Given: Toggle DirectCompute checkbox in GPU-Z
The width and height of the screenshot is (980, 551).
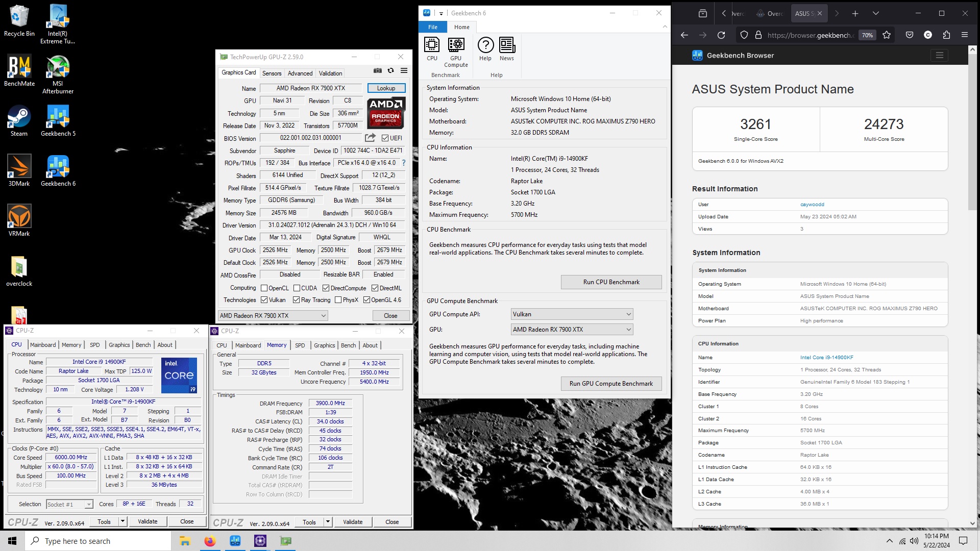Looking at the screenshot, I should [326, 288].
